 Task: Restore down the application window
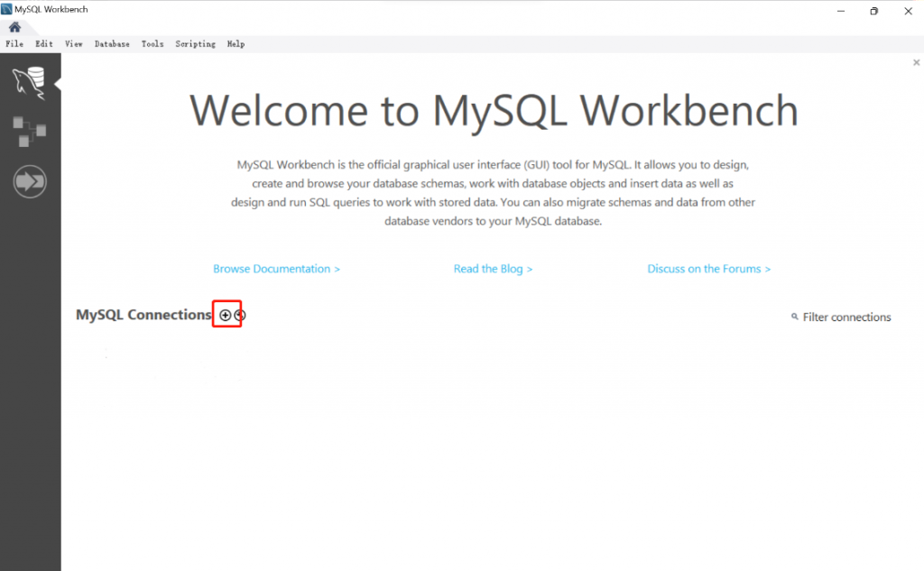point(873,11)
